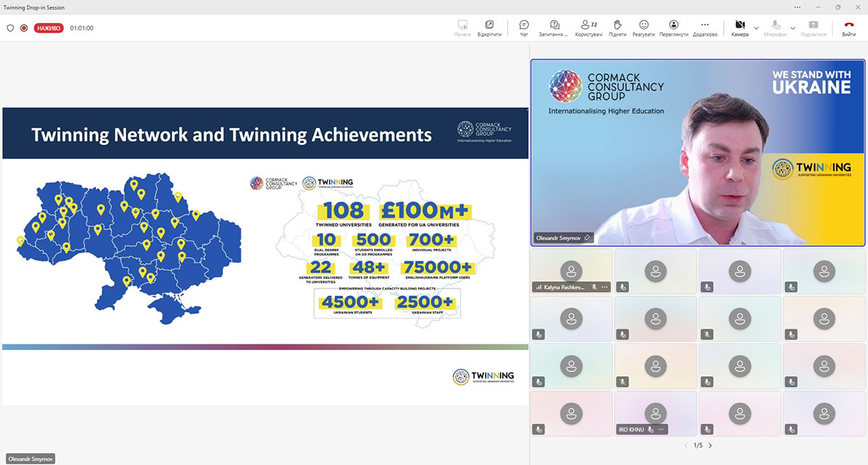Open the Переглянути view options
This screenshot has height=465, width=868.
click(673, 28)
